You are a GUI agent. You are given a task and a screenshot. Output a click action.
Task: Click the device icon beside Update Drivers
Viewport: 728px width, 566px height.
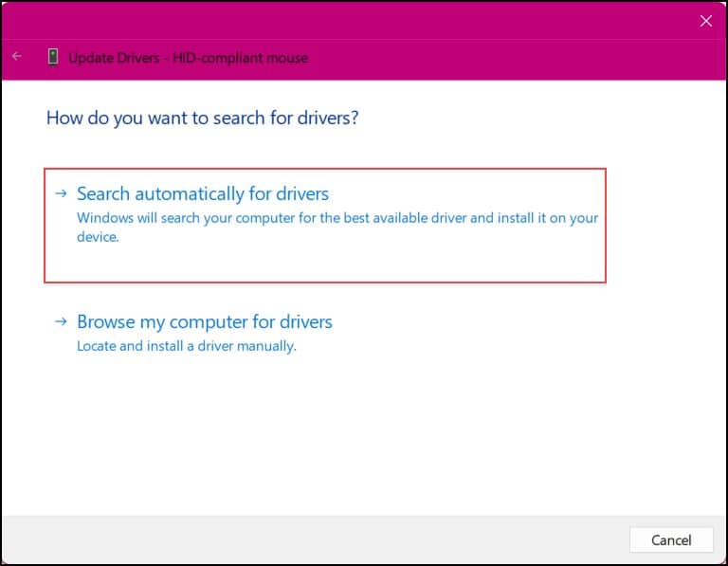pyautogui.click(x=53, y=57)
